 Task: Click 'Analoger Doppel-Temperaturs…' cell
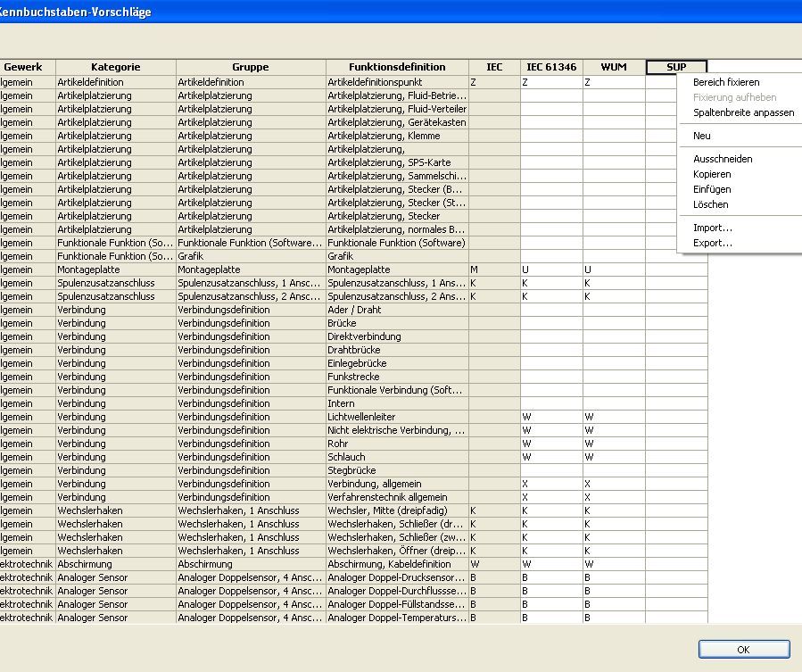point(397,618)
